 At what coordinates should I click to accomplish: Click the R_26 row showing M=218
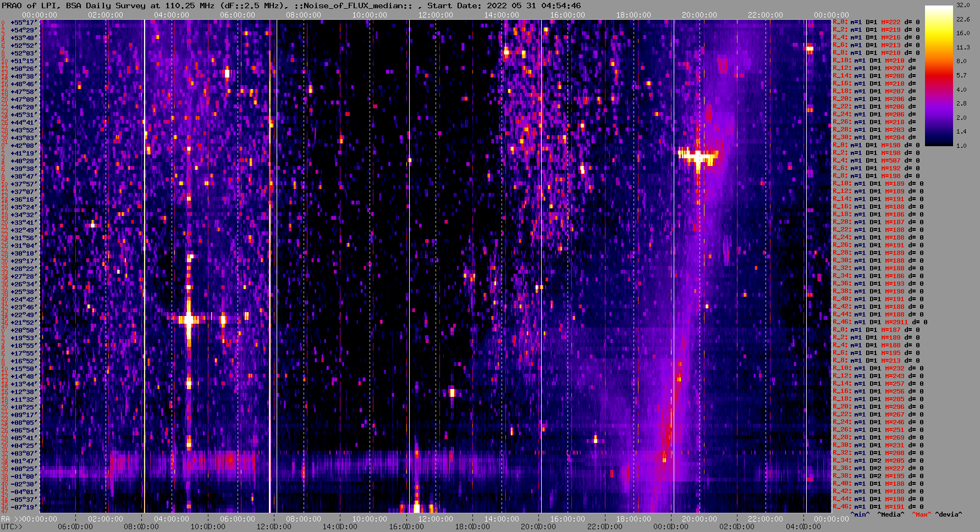pos(874,122)
